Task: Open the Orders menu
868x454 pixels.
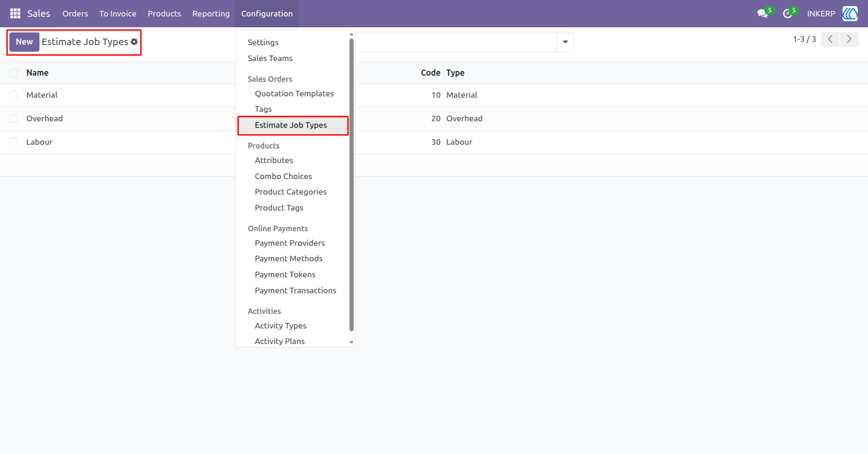Action: [x=75, y=14]
